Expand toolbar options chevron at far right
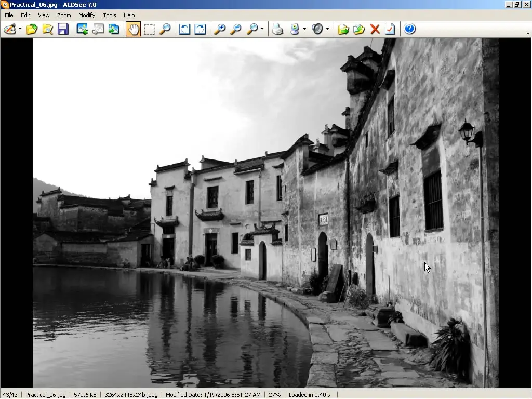This screenshot has height=399, width=532. (x=528, y=33)
